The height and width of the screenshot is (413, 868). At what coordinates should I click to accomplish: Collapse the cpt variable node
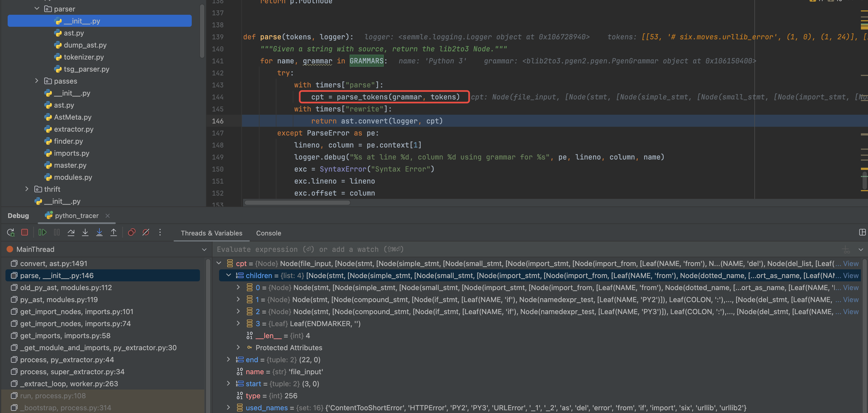pos(219,263)
